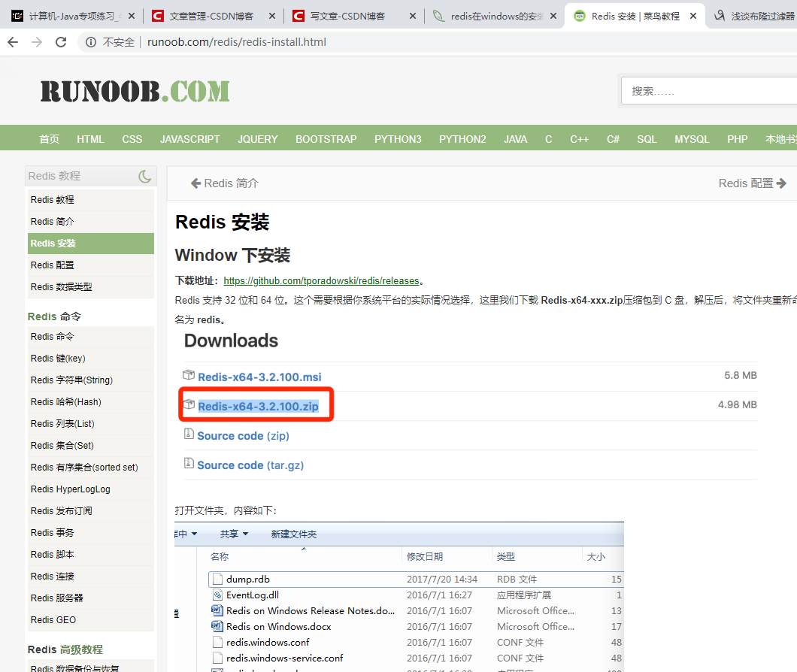Open sidebar item Redis 数据类型
The height and width of the screenshot is (672, 797).
91,287
